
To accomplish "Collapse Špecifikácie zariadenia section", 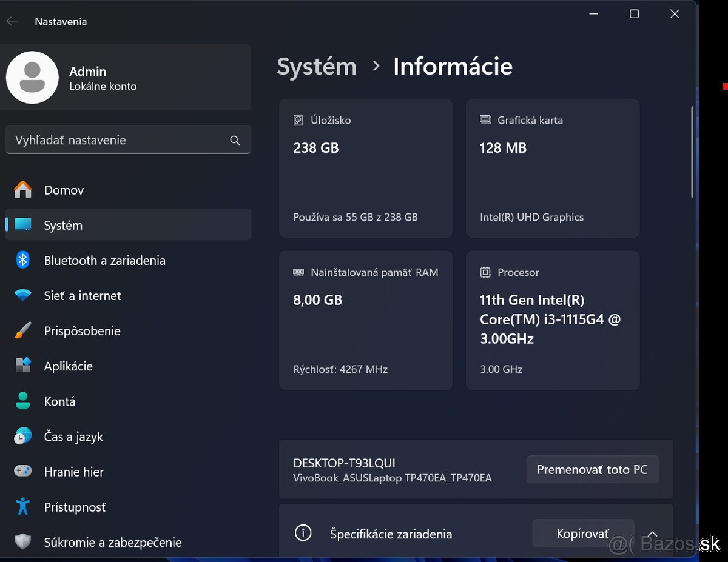I will pyautogui.click(x=652, y=534).
